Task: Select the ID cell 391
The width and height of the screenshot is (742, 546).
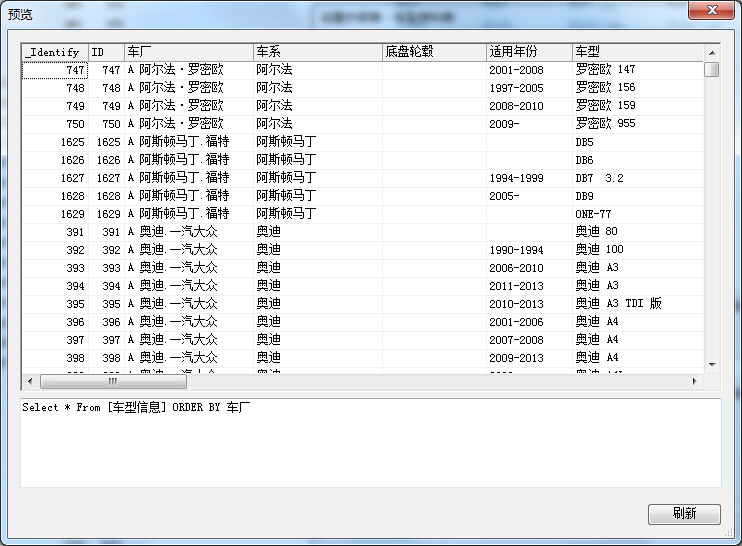Action: pyautogui.click(x=106, y=232)
